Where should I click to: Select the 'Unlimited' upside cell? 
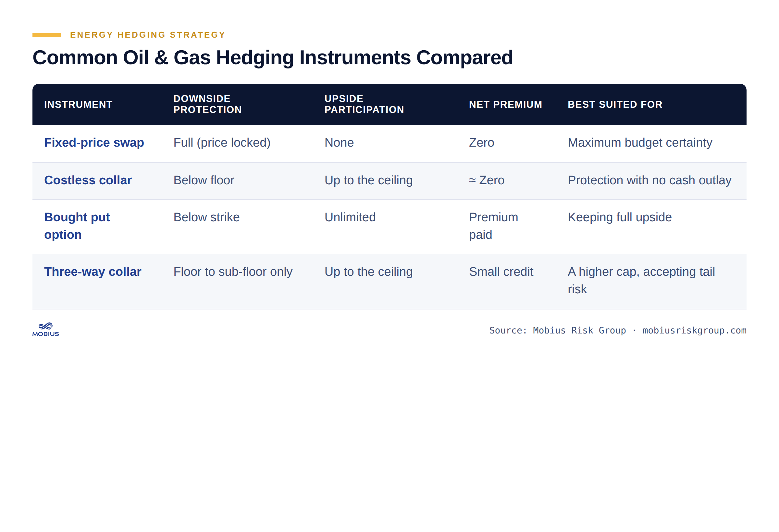point(350,217)
